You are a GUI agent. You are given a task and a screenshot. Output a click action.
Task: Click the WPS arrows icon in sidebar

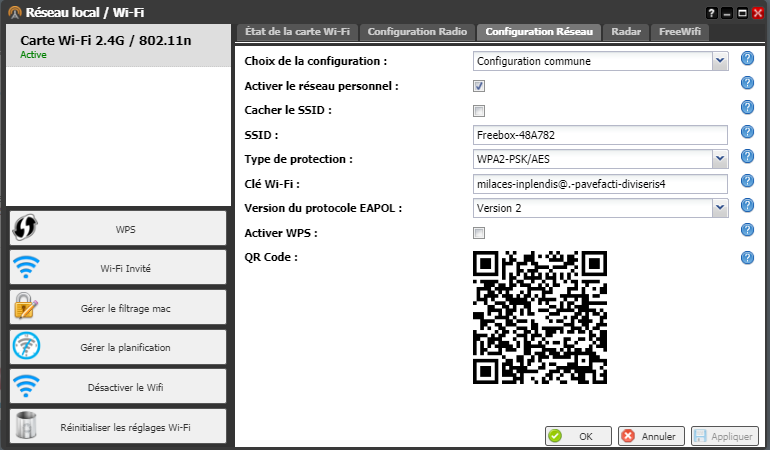26,227
